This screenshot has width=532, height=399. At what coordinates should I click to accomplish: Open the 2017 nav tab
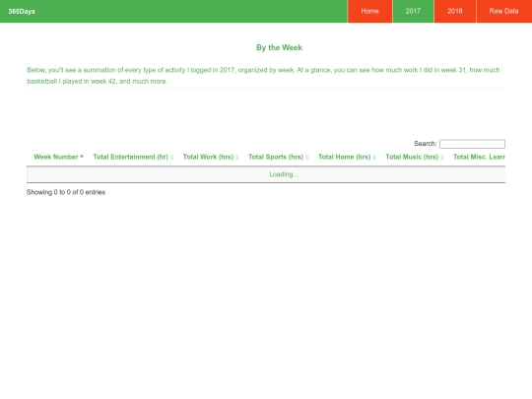pyautogui.click(x=413, y=11)
